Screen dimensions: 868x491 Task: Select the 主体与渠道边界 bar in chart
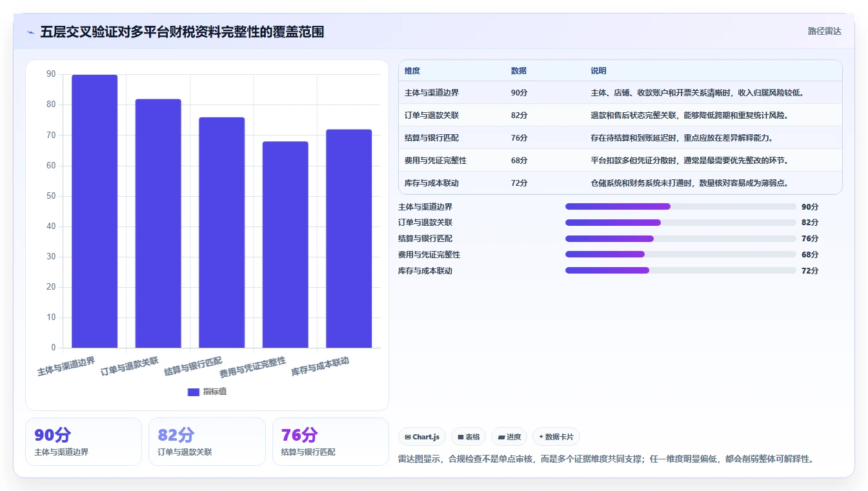pos(94,211)
